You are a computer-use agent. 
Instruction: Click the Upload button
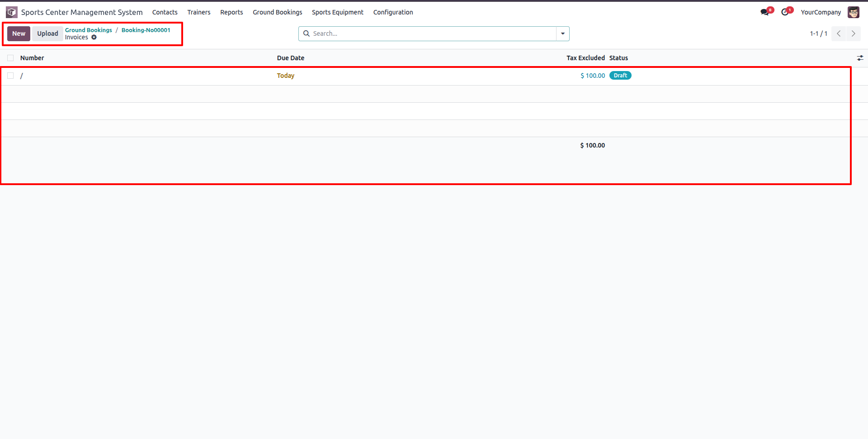click(48, 33)
